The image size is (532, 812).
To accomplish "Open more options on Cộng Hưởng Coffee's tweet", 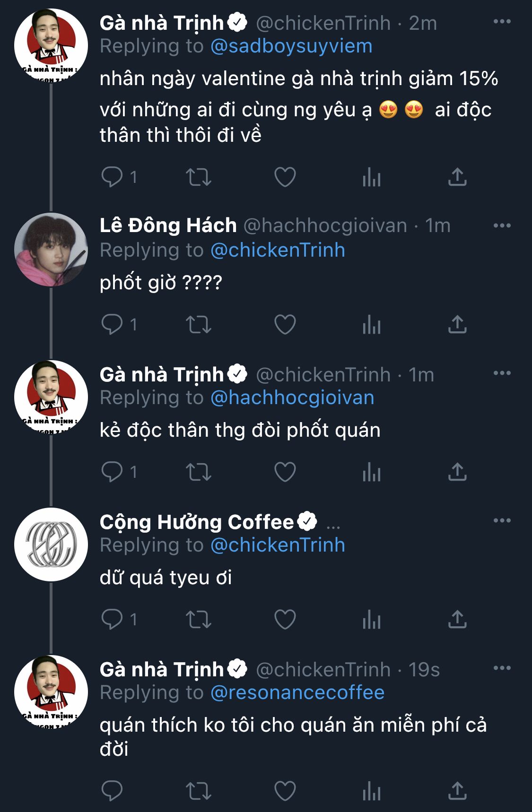I will (x=502, y=520).
